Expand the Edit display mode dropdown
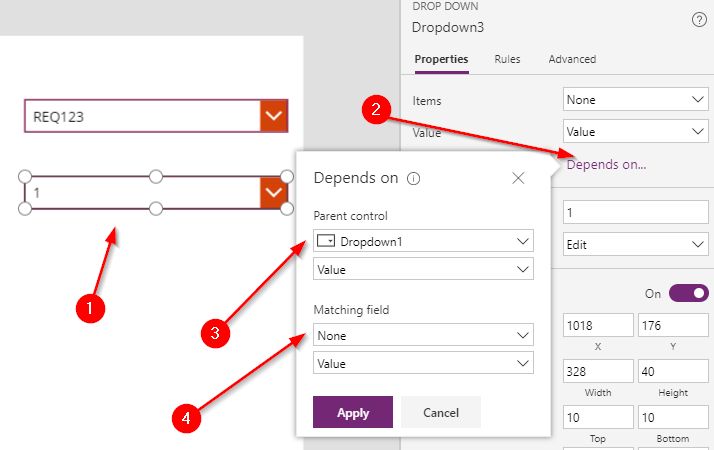The height and width of the screenshot is (450, 714). tap(636, 245)
